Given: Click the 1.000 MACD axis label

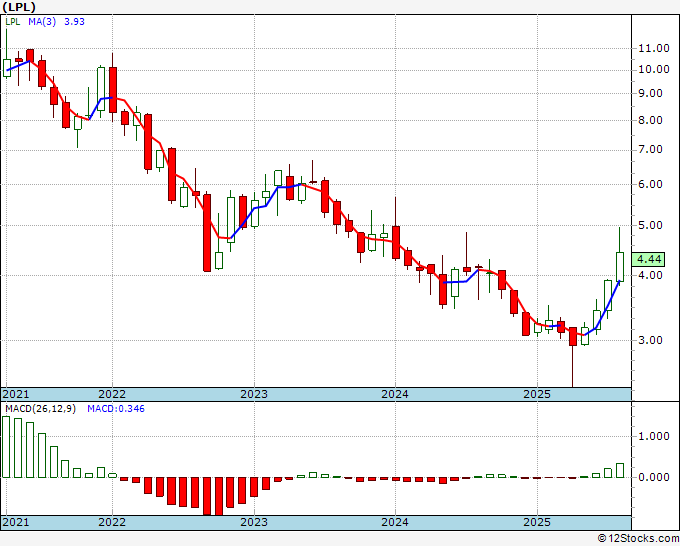Looking at the screenshot, I should (x=654, y=436).
